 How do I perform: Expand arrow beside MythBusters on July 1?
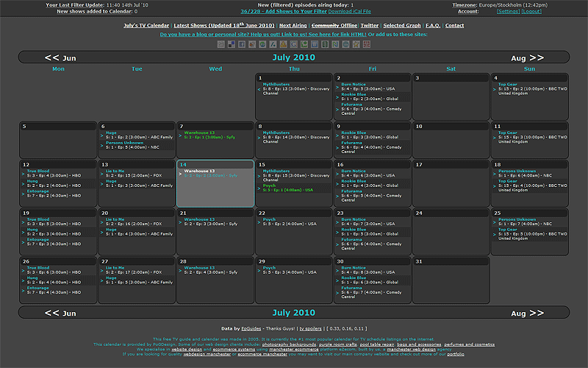point(259,89)
